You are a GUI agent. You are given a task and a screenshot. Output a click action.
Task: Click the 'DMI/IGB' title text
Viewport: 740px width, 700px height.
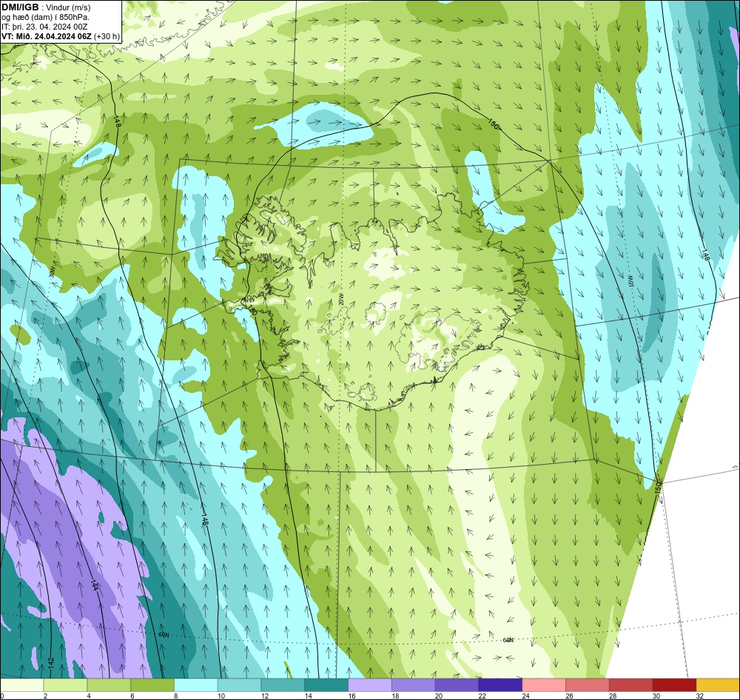coord(20,7)
